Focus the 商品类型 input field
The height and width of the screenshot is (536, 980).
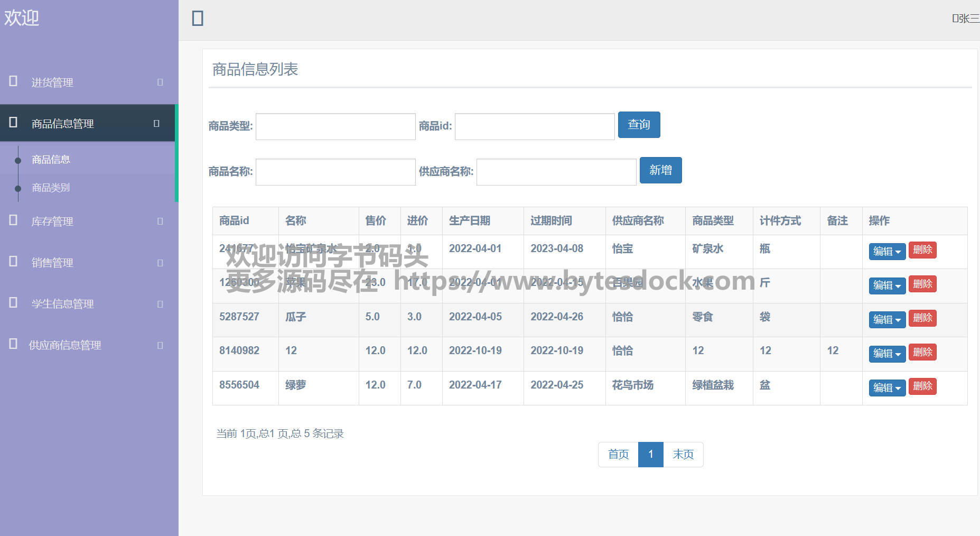[335, 126]
